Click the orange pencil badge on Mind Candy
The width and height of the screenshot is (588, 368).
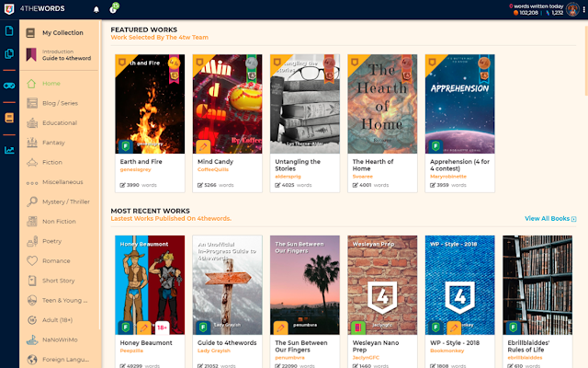point(203,146)
